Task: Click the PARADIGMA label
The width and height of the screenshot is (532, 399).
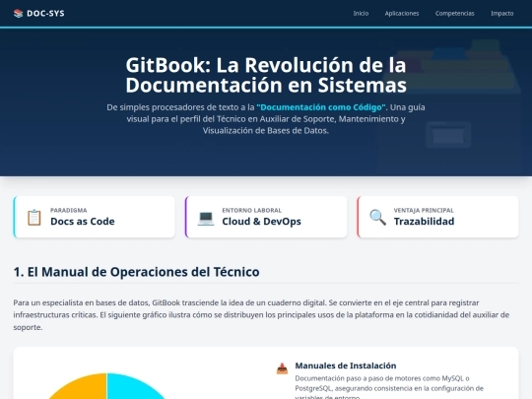Action: (69, 211)
